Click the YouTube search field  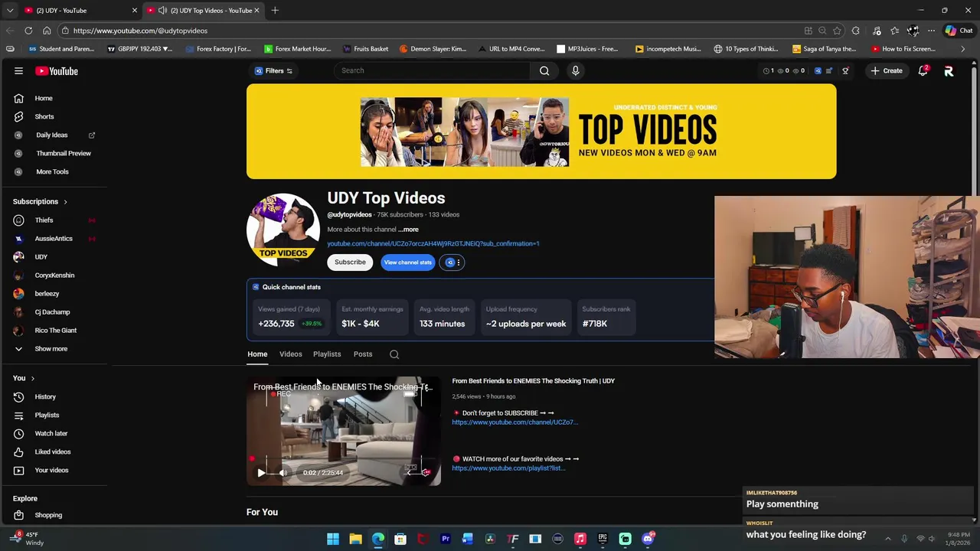432,70
